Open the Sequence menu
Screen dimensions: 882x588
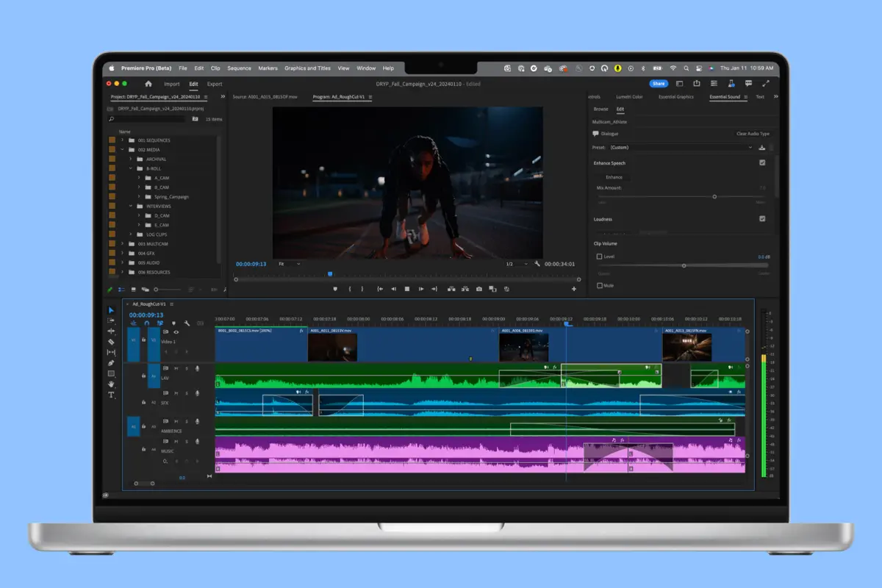pyautogui.click(x=239, y=68)
